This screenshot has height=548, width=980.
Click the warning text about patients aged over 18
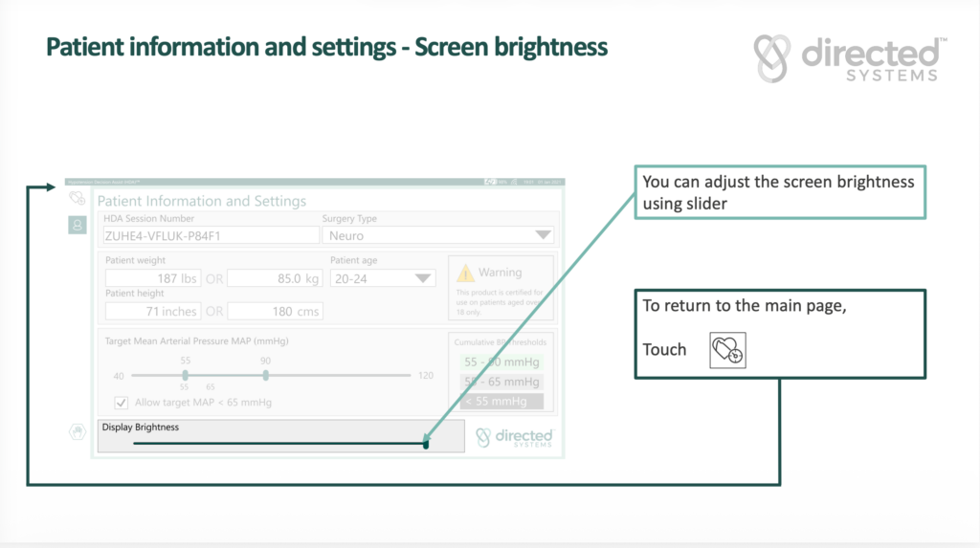(500, 302)
